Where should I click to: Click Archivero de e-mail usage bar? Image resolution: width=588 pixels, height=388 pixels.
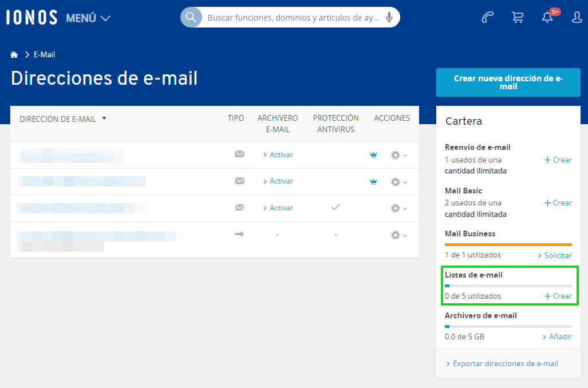point(508,326)
